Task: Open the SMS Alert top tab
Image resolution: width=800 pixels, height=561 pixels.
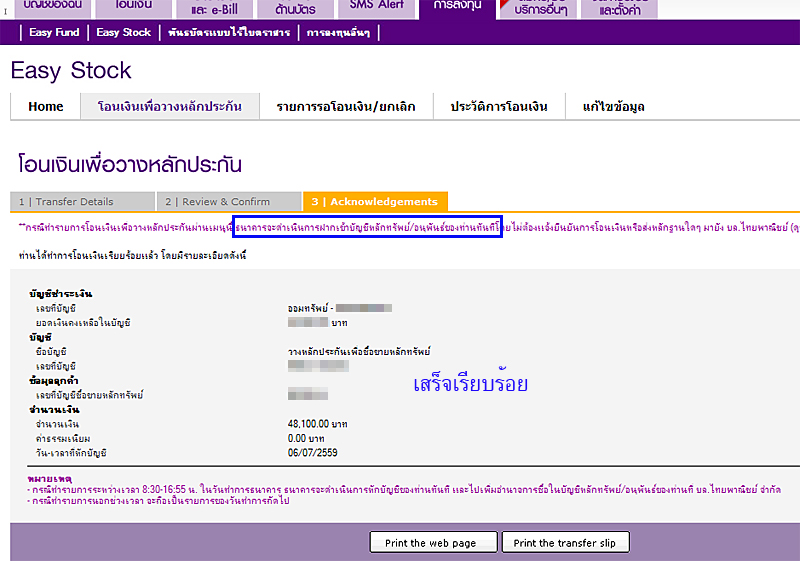Action: coord(377,7)
